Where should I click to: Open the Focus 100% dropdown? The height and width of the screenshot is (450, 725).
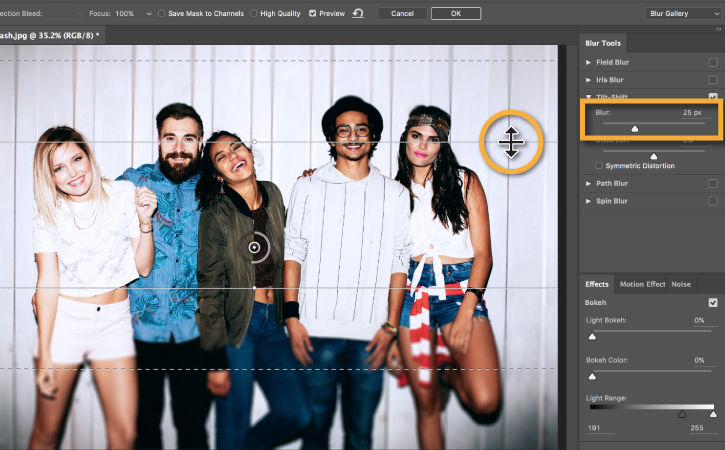coord(149,14)
